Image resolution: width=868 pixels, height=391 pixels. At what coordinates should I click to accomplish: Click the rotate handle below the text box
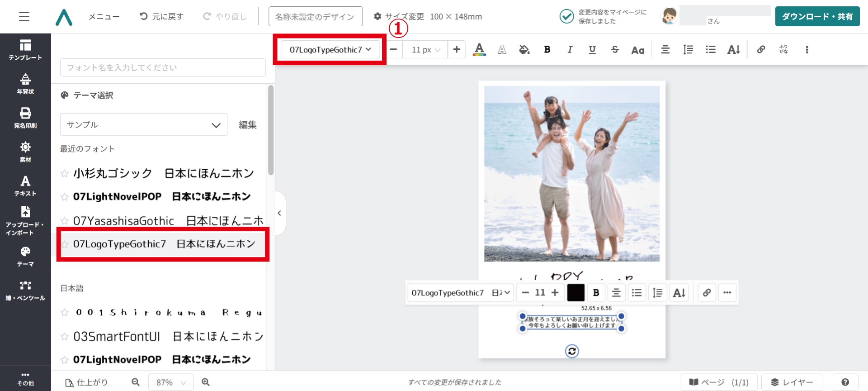pyautogui.click(x=572, y=351)
